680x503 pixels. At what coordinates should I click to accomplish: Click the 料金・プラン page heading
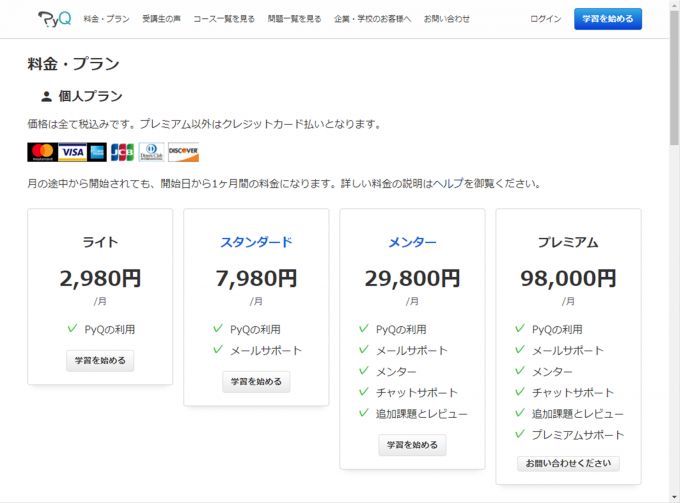73,64
